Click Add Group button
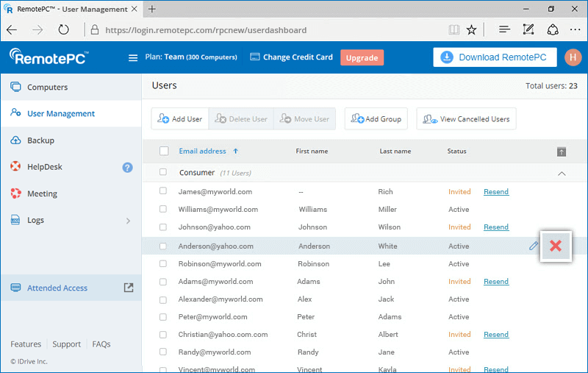Screen dimensions: 588x373 point(376,118)
